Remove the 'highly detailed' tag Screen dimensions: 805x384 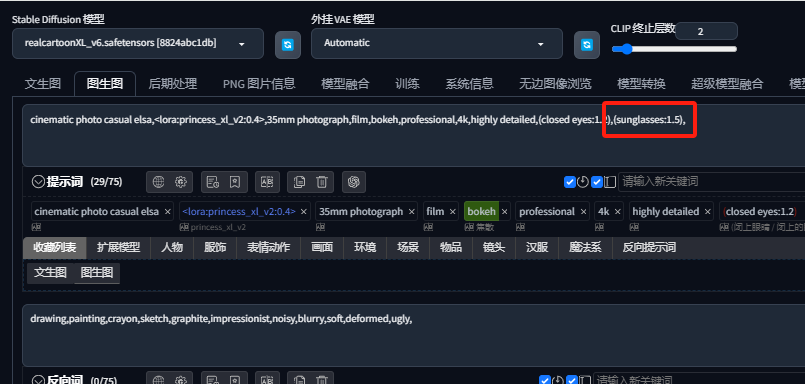[708, 212]
